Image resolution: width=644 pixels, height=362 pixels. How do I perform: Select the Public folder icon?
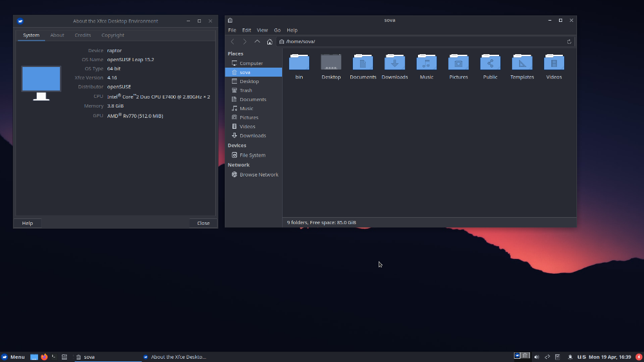[x=490, y=62]
